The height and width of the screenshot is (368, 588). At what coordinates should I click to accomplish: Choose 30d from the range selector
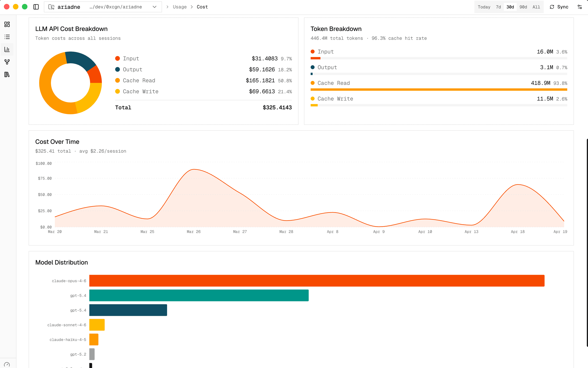point(510,7)
